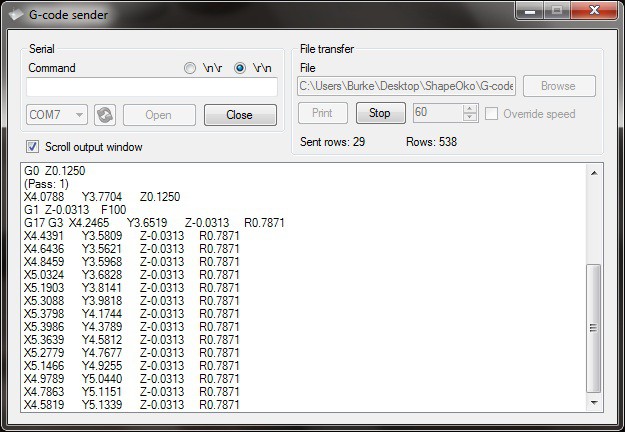Click the File path text field

406,86
